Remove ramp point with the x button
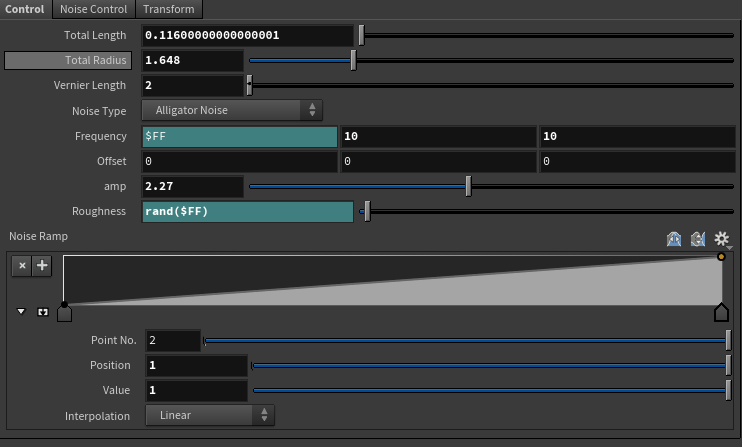 (x=22, y=265)
